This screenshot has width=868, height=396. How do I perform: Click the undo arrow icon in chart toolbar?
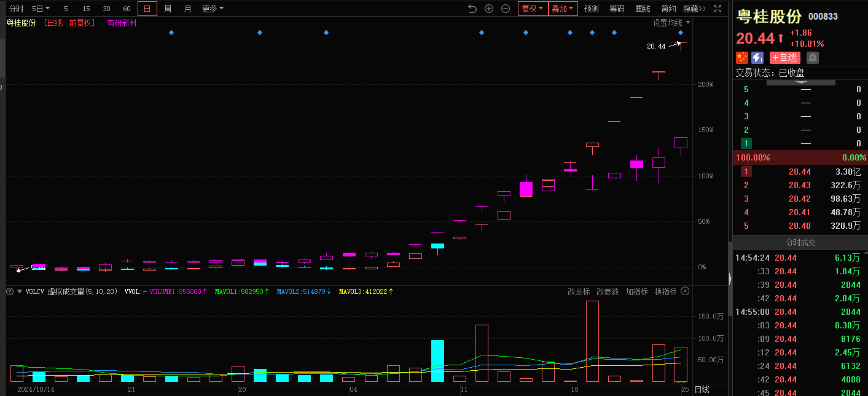472,9
